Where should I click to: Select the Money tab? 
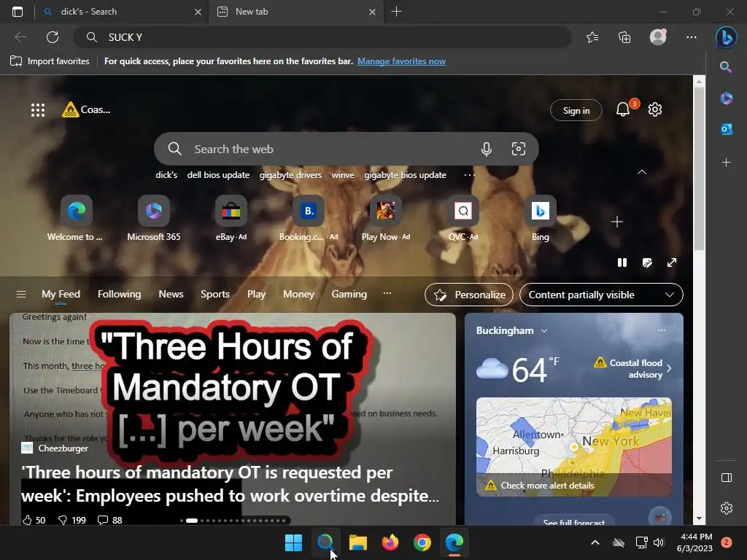click(298, 295)
